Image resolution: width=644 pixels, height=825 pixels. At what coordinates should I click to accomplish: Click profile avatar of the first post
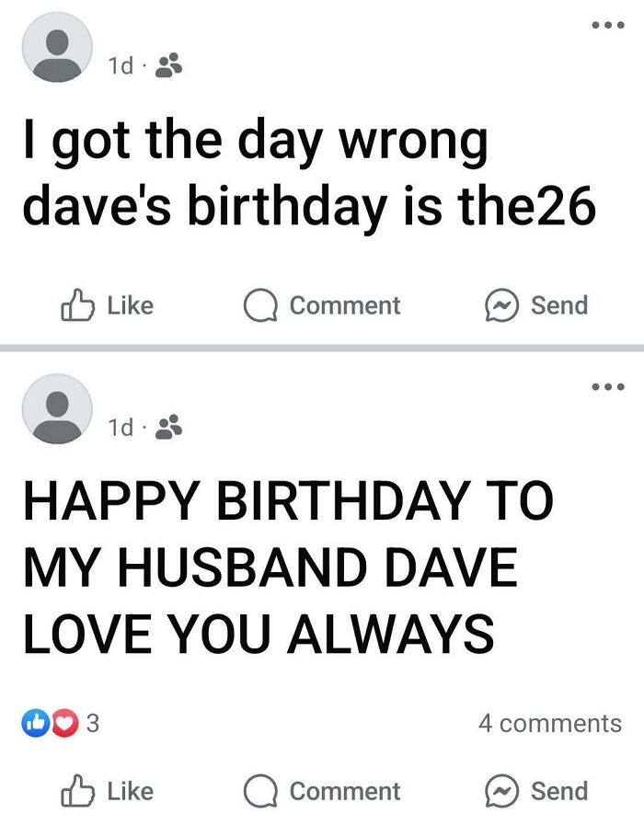coord(57,47)
